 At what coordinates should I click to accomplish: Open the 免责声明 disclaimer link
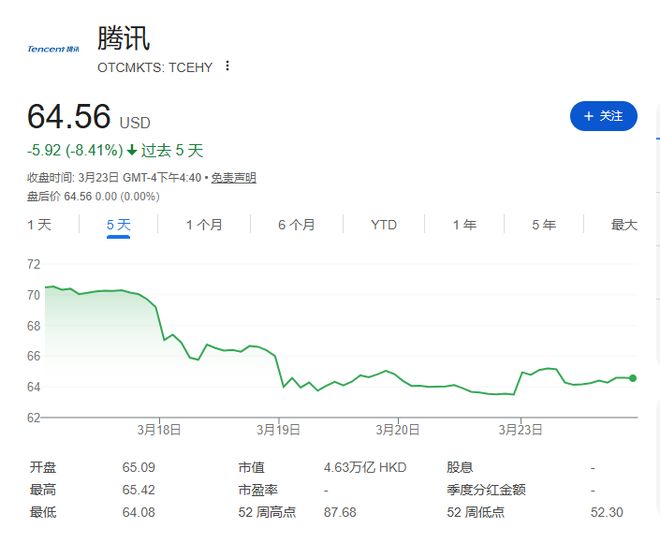(234, 177)
